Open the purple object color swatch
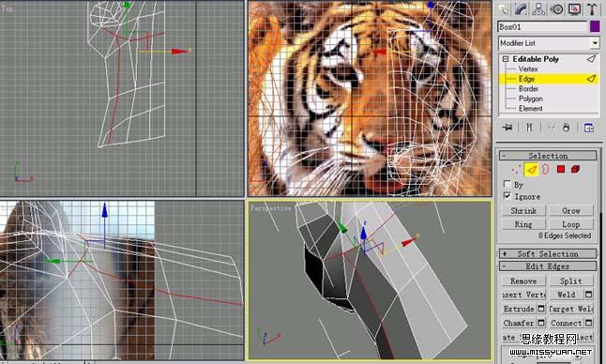 [x=595, y=26]
